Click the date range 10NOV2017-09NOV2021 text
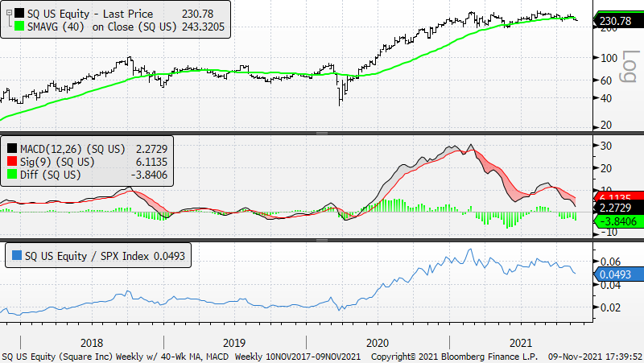This screenshot has width=644, height=363. pos(313,357)
